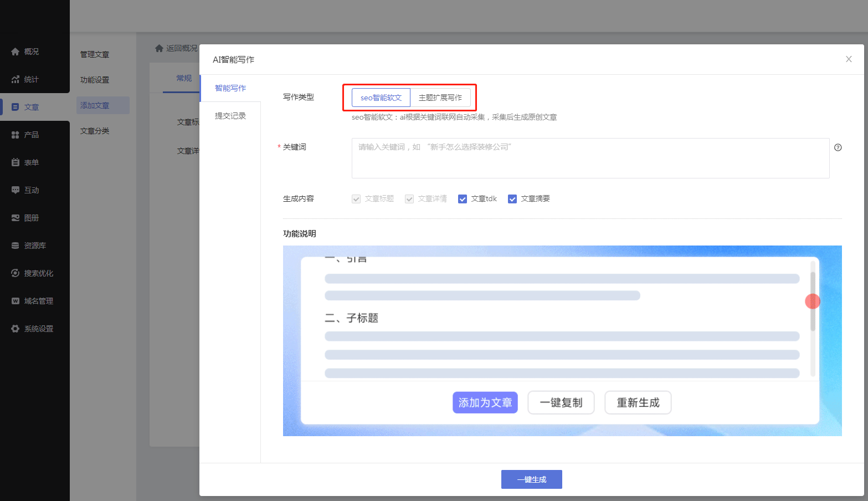Select the seo智能软文 writing type

point(381,98)
